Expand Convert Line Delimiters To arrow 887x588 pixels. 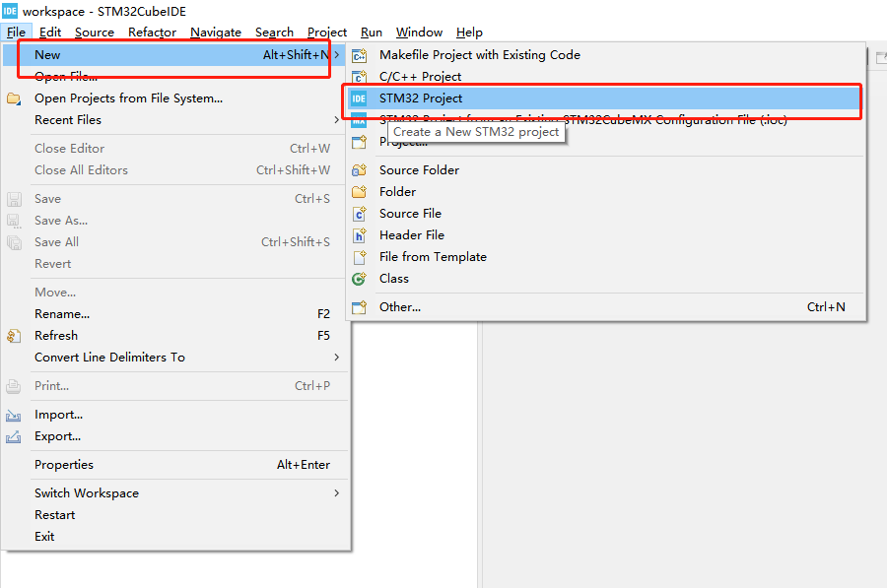click(x=337, y=358)
